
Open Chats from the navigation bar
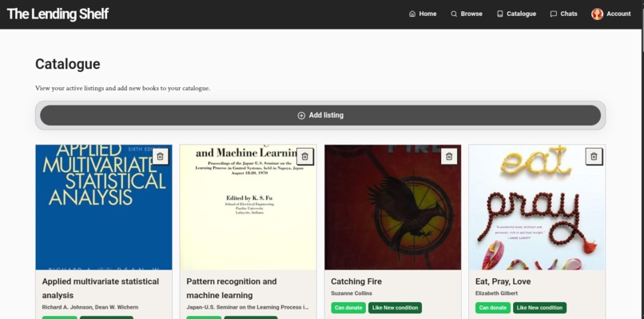[x=563, y=14]
